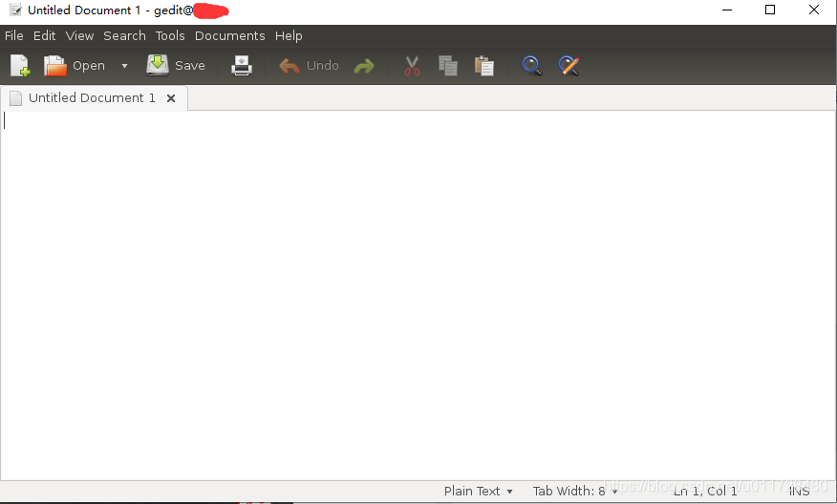Select the Untitled Document 1 tab
This screenshot has height=504, width=837.
[x=91, y=97]
